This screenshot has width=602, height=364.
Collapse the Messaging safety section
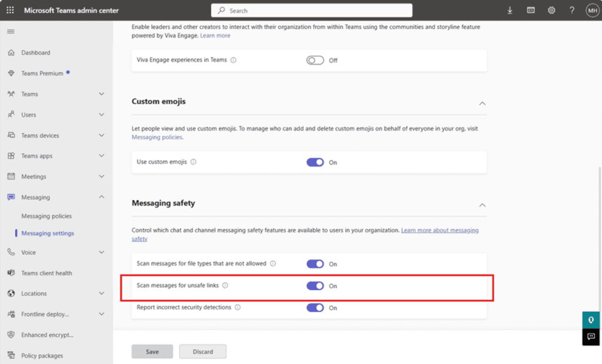482,205
